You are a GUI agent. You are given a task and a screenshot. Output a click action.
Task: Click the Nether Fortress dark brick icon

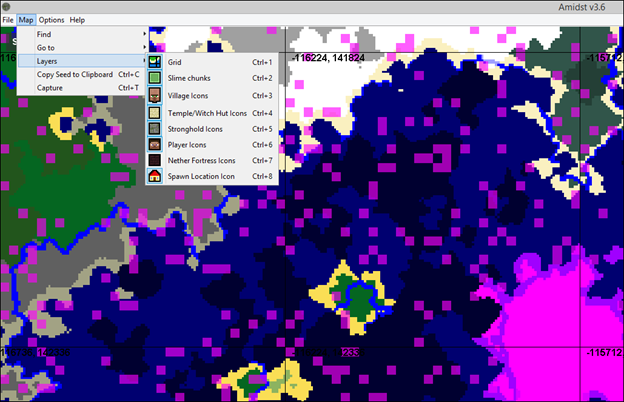(x=154, y=160)
